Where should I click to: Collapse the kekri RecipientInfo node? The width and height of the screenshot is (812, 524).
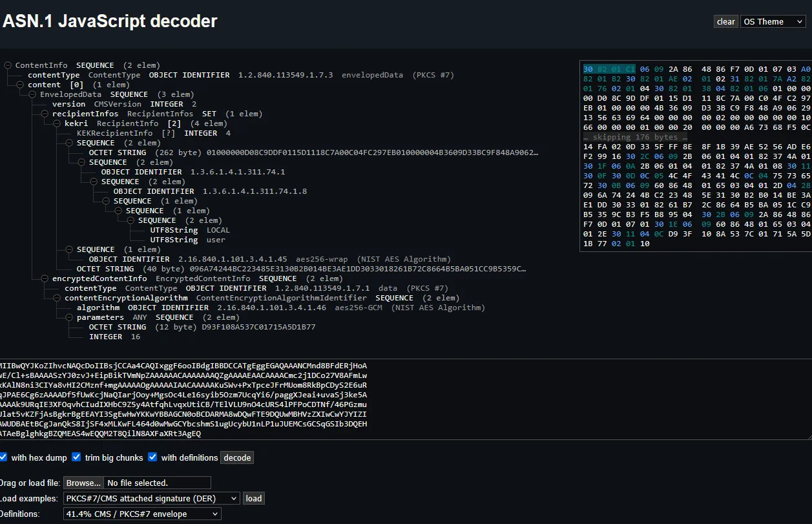pos(57,123)
